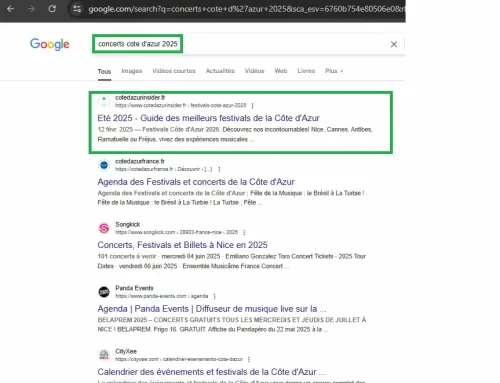The height and width of the screenshot is (383, 500).
Task: Click the CityXee favicon
Action: tap(104, 355)
